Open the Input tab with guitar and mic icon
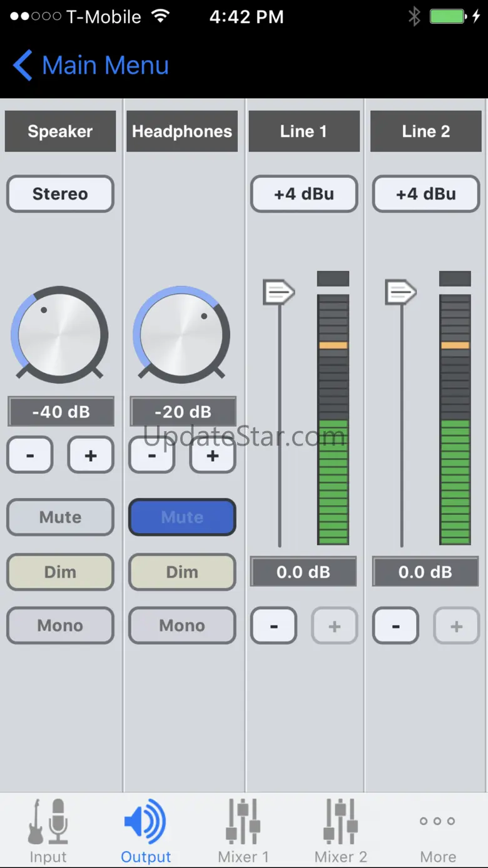 pos(48,830)
